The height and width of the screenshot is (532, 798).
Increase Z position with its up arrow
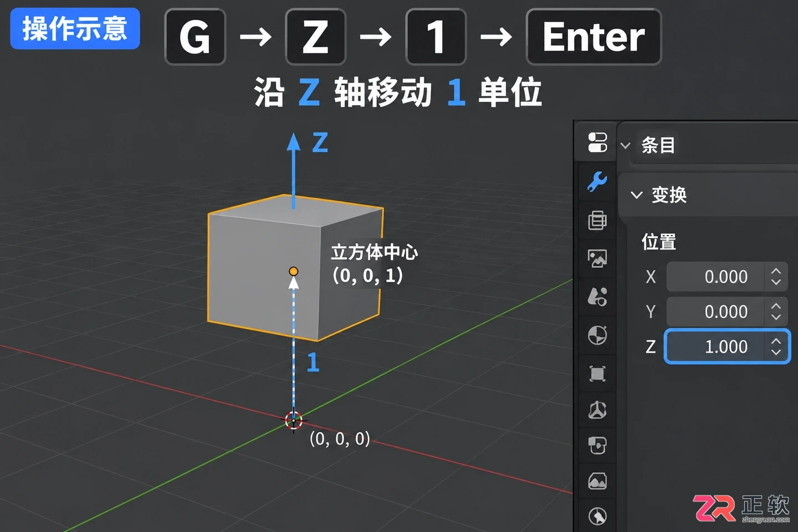click(x=776, y=341)
